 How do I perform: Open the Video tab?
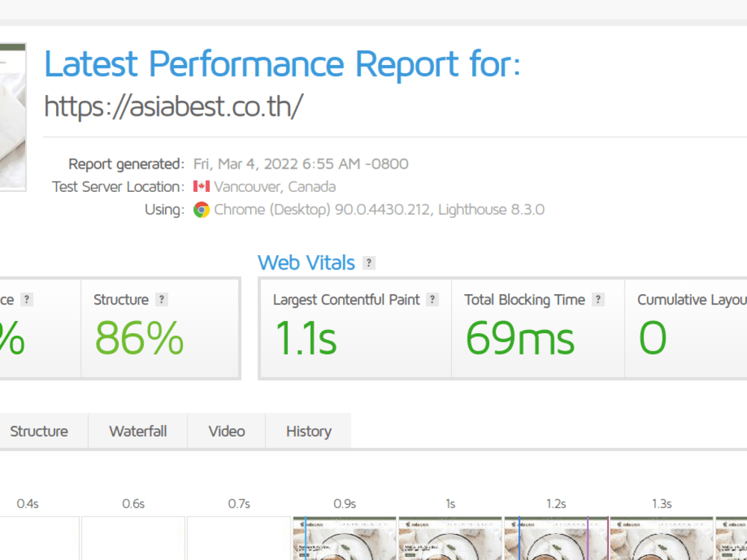[x=227, y=432]
